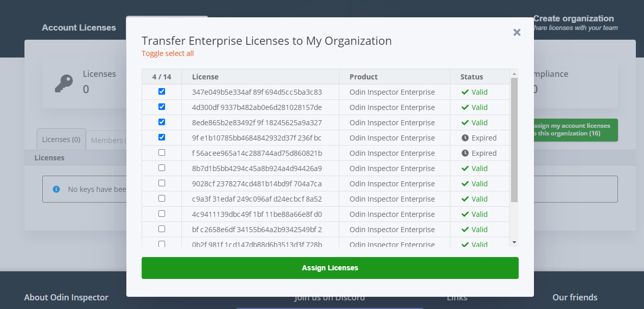The width and height of the screenshot is (644, 309).
Task: Untick the expired license 9f e1b10785 checkbox
Action: (x=162, y=137)
